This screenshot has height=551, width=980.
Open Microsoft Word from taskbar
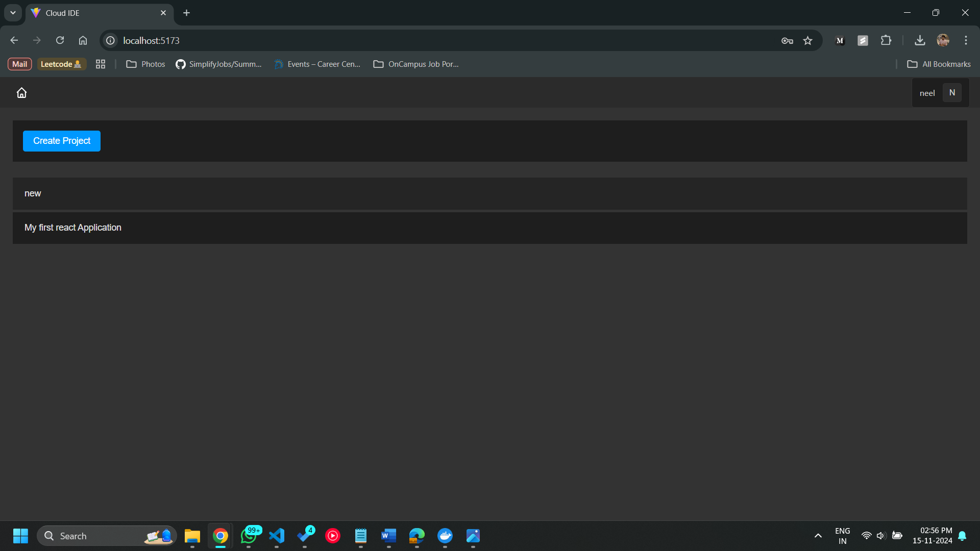pos(389,536)
